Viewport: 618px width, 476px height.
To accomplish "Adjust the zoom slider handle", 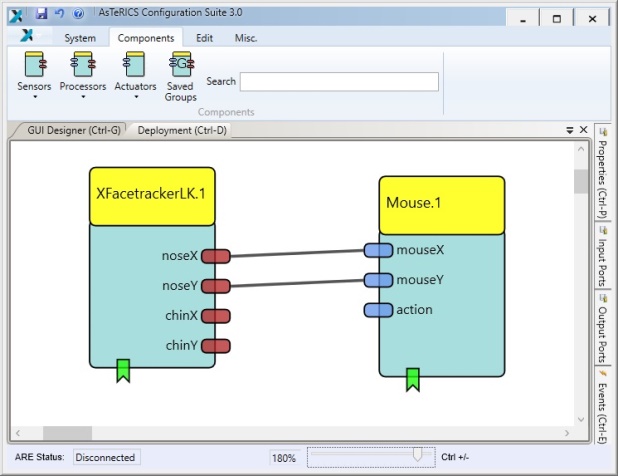I will click(x=416, y=456).
